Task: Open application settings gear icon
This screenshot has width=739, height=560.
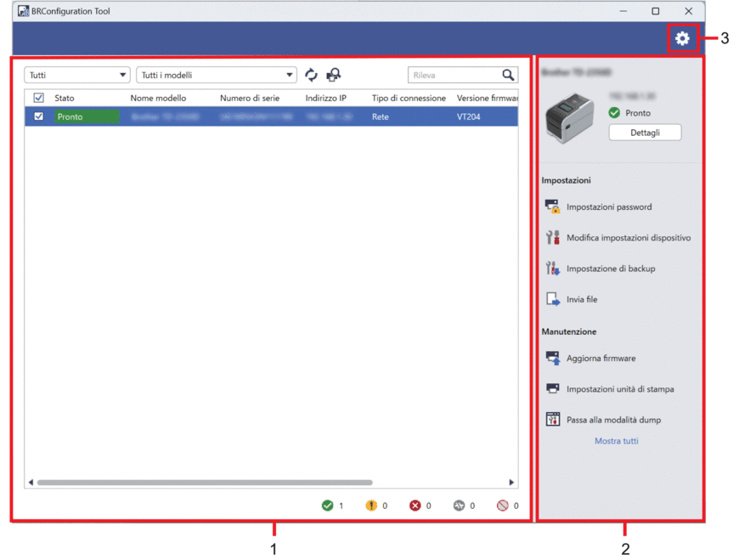Action: 682,38
